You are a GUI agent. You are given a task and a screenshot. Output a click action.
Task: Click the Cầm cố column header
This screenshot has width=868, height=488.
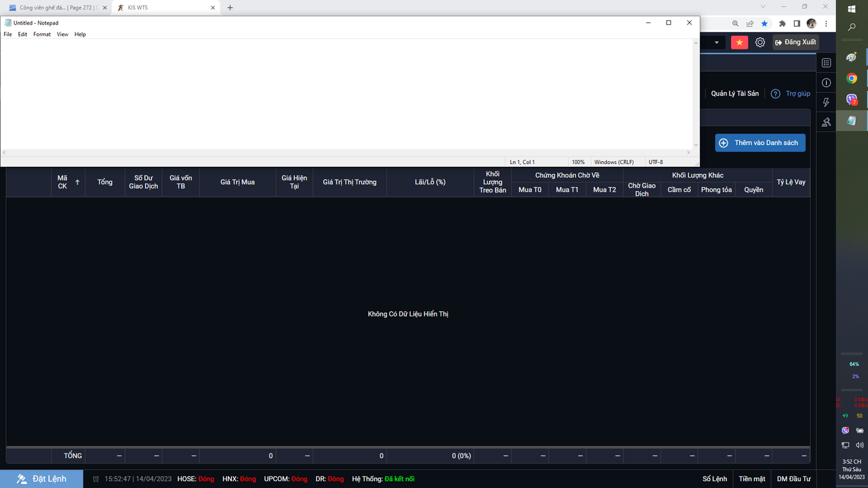679,190
